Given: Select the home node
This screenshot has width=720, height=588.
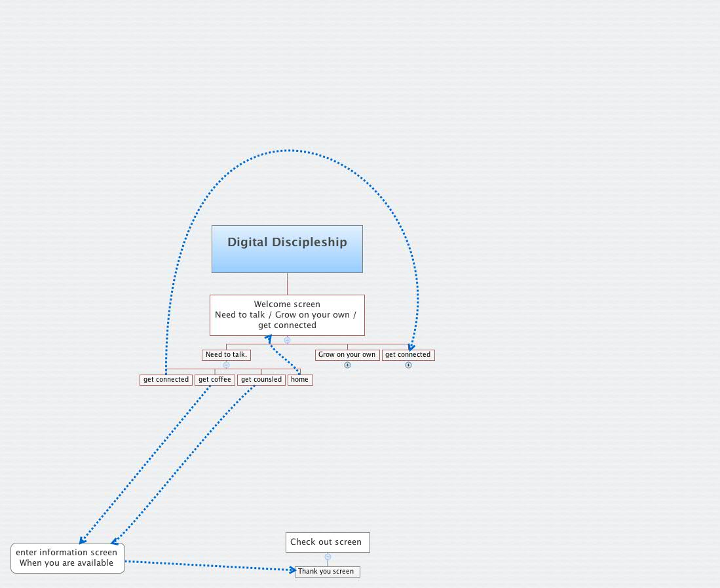Looking at the screenshot, I should 300,379.
